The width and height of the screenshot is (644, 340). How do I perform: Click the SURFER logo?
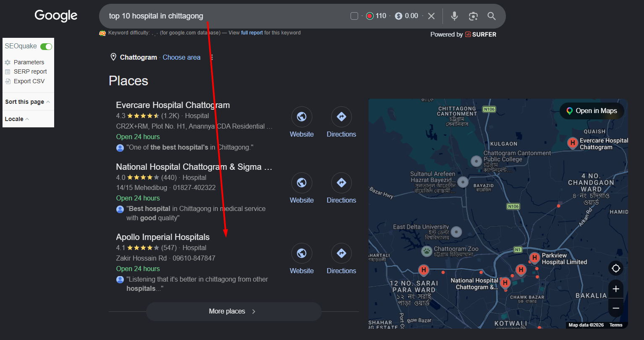(x=481, y=34)
